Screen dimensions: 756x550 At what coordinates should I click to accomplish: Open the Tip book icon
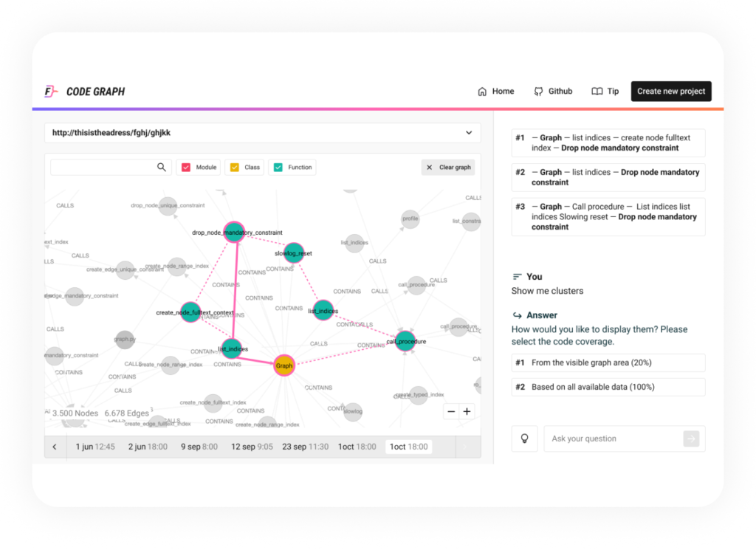coord(596,91)
